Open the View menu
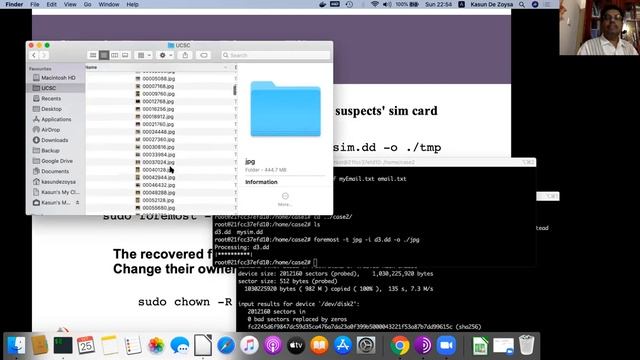 point(70,4)
